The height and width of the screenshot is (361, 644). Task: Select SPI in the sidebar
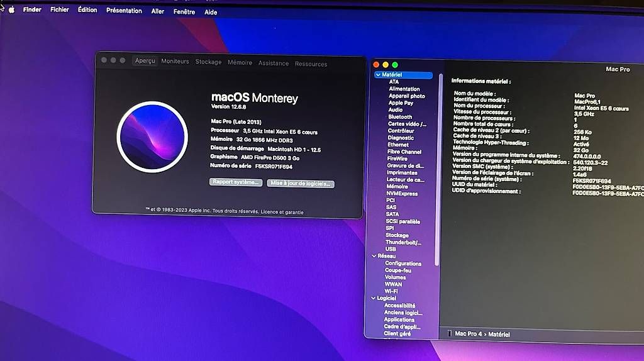tap(390, 228)
